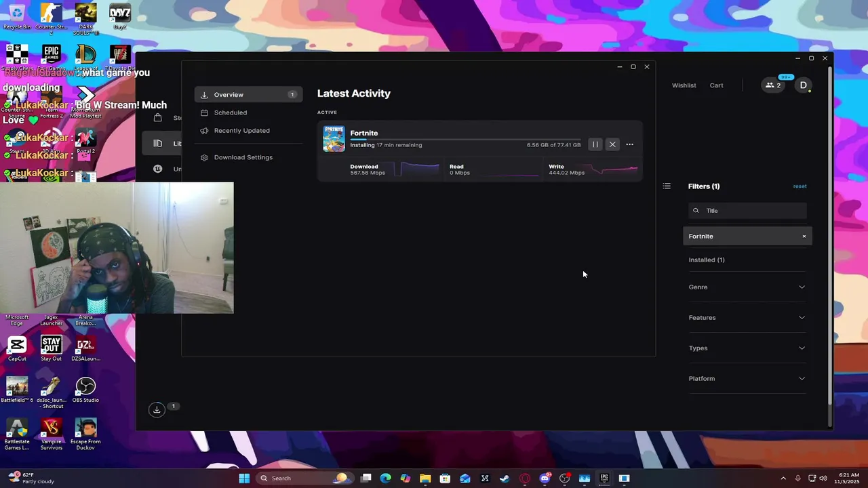Screen dimensions: 868x488
Task: Expand the Platform filter section
Action: pyautogui.click(x=747, y=379)
